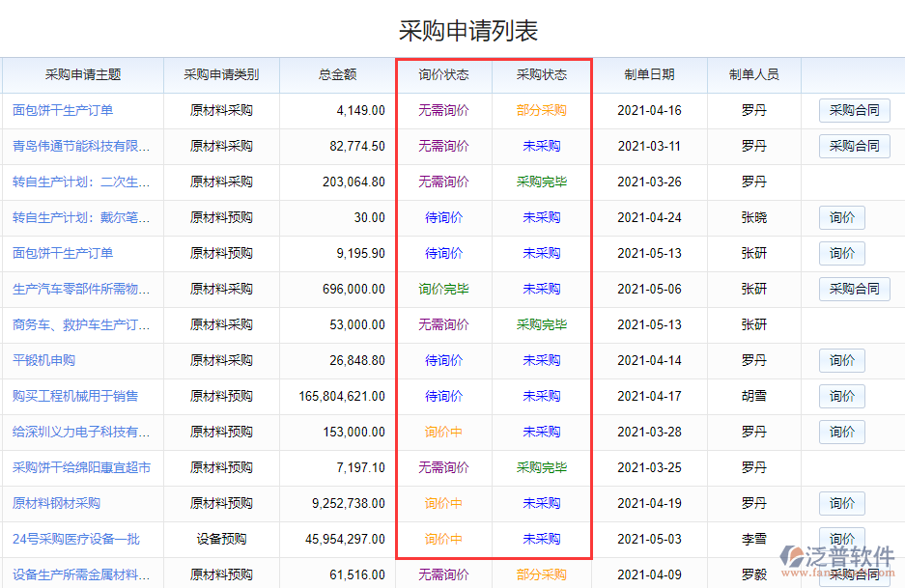Click the 采购申请类别 column header
This screenshot has height=588, width=905.
click(221, 74)
